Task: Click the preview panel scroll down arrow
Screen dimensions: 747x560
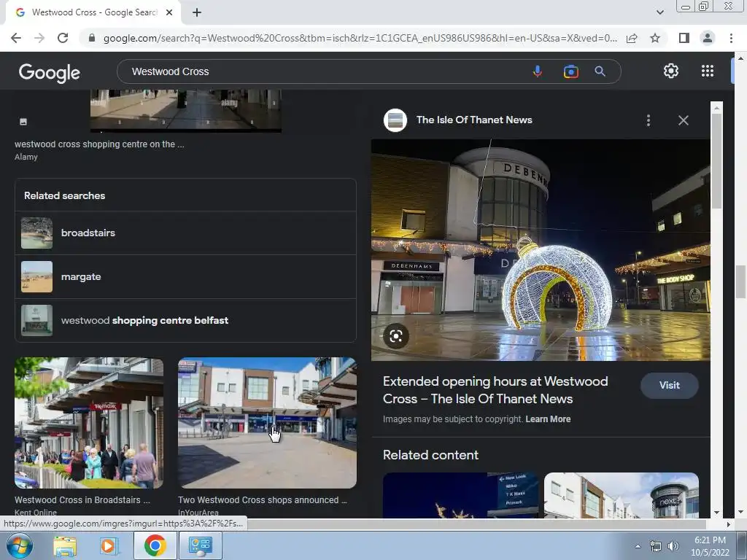Action: [716, 513]
